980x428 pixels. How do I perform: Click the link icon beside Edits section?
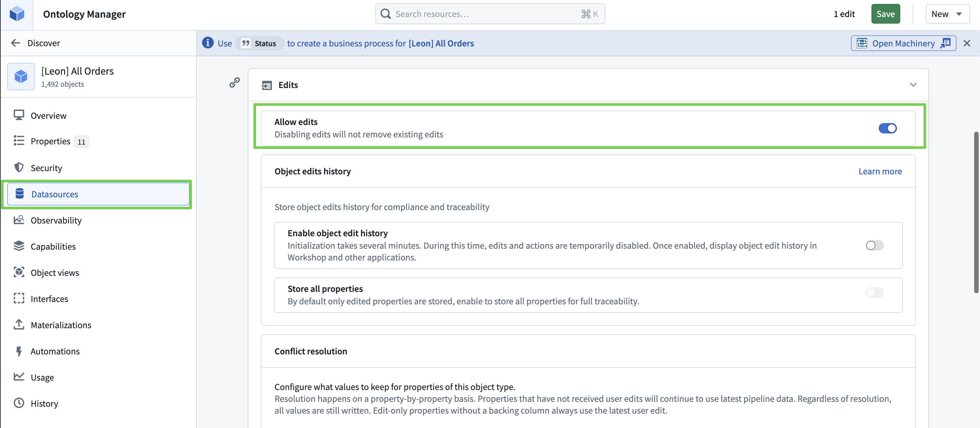[x=234, y=82]
